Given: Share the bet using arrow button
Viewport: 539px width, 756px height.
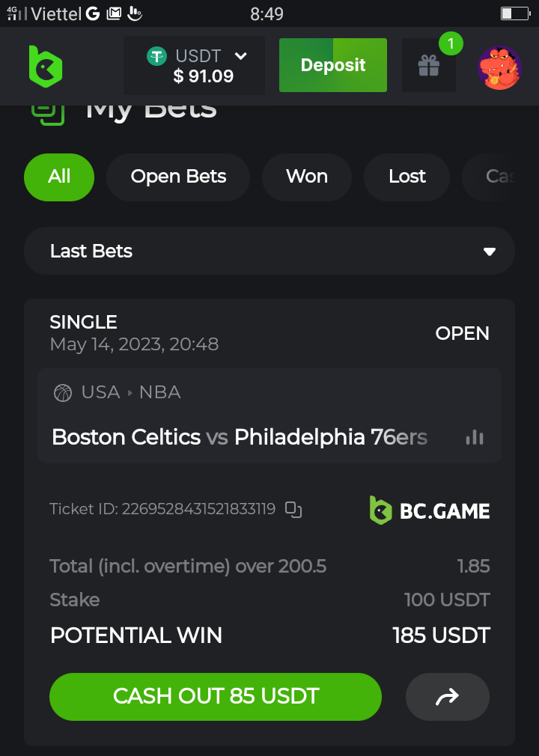Looking at the screenshot, I should coord(447,697).
